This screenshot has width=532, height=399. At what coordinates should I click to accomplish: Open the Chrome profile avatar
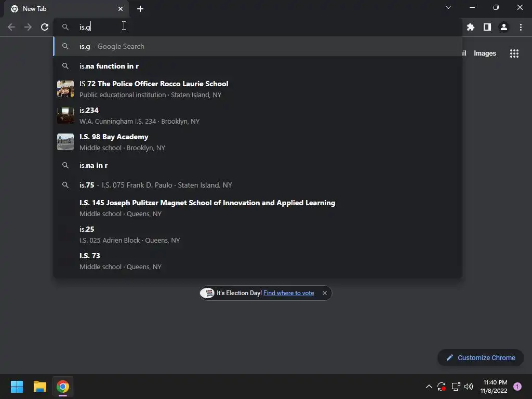(x=504, y=27)
